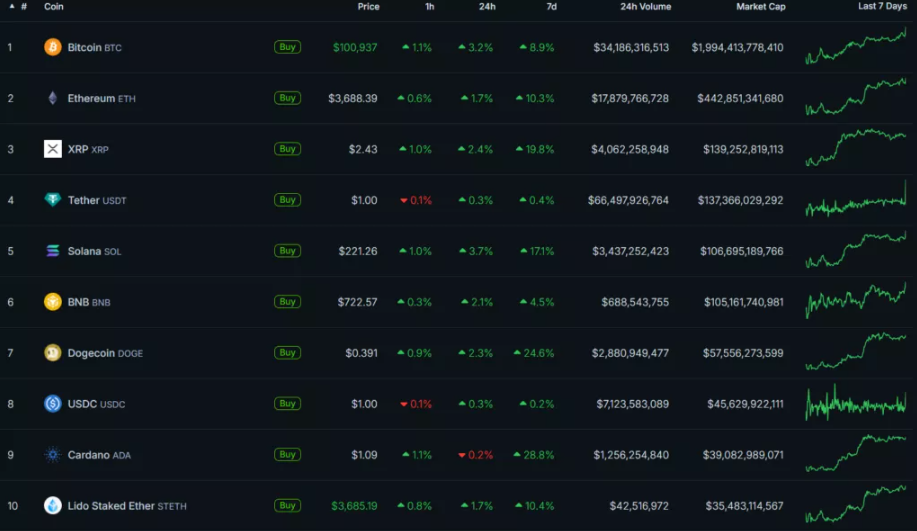Open Dogecoin's 7-day sparkline chart
This screenshot has height=531, width=917.
tap(856, 351)
